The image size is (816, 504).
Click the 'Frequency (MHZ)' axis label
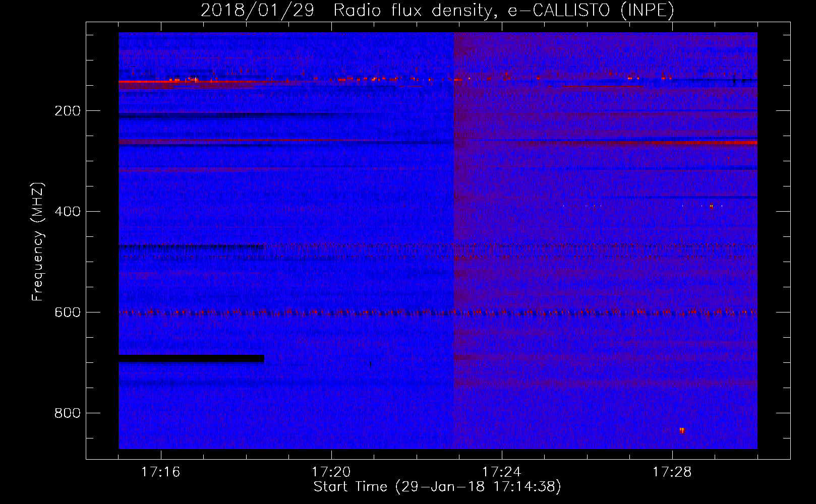pyautogui.click(x=38, y=242)
